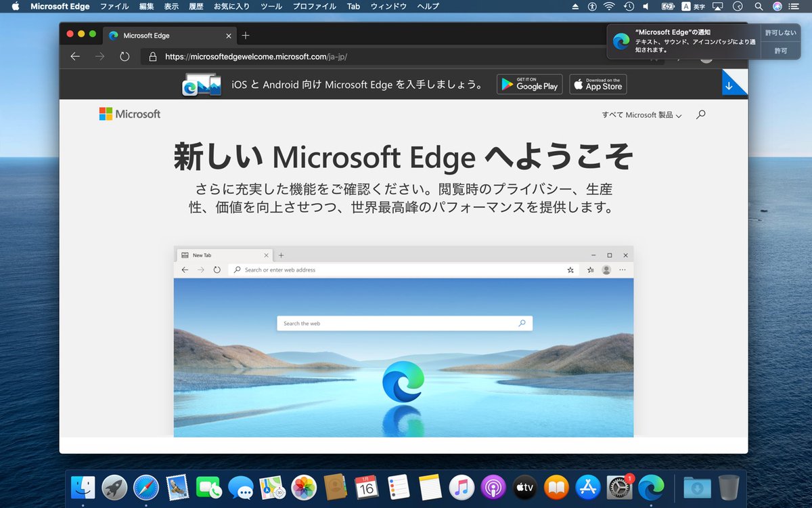Screen dimensions: 812x508
Task: Open Reminders from the Dock
Action: [399, 486]
